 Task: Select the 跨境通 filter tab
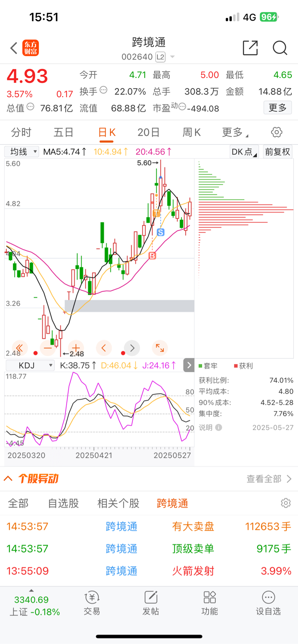pos(172,503)
